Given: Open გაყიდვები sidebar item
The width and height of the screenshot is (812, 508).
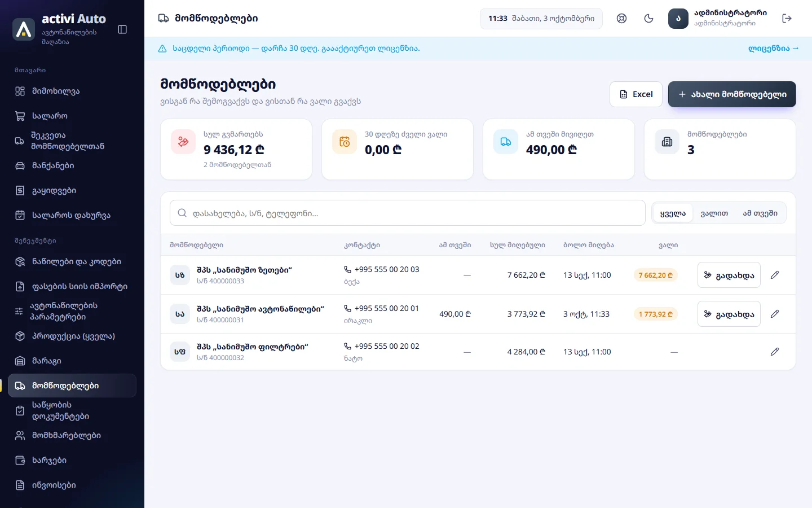Looking at the screenshot, I should [x=72, y=191].
